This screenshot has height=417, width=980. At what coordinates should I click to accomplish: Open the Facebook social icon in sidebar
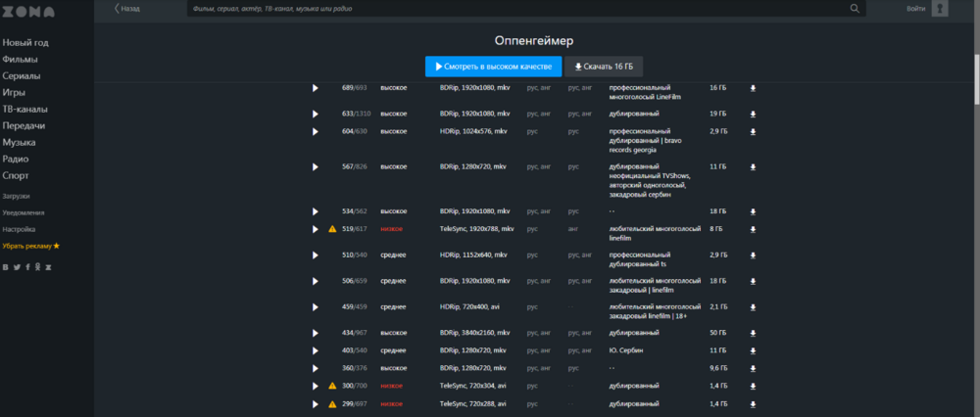click(x=27, y=267)
